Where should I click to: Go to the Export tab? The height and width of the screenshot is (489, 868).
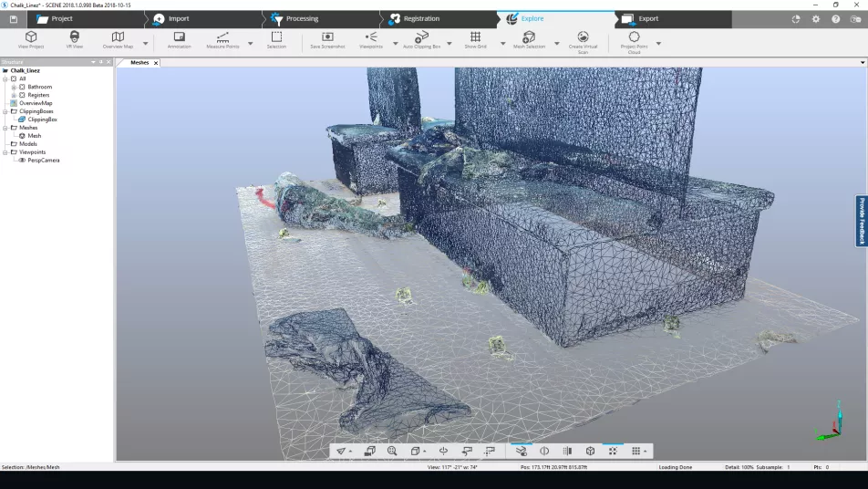[x=648, y=18]
